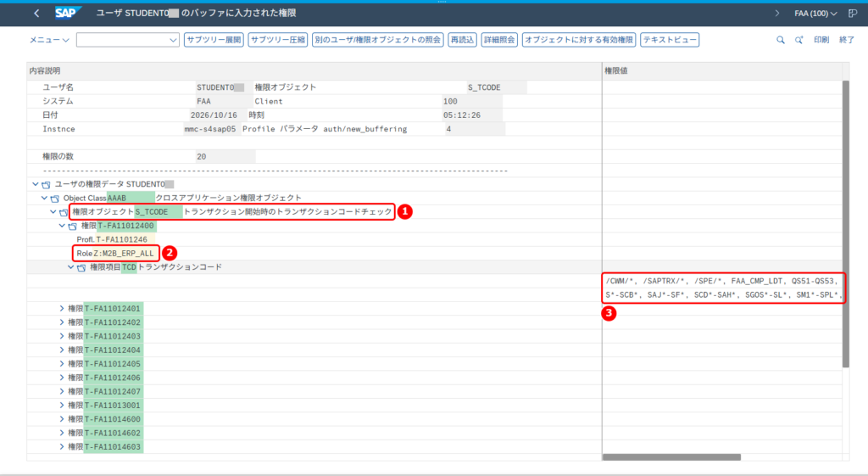
Task: Click user name value STUDENT0 in header
Action: (x=220, y=87)
